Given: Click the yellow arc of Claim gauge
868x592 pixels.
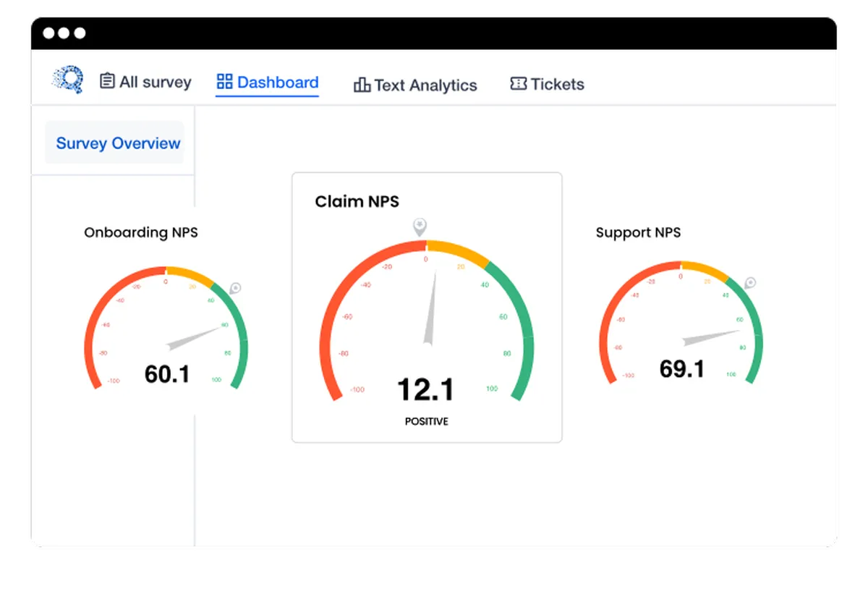Looking at the screenshot, I should coord(459,250).
